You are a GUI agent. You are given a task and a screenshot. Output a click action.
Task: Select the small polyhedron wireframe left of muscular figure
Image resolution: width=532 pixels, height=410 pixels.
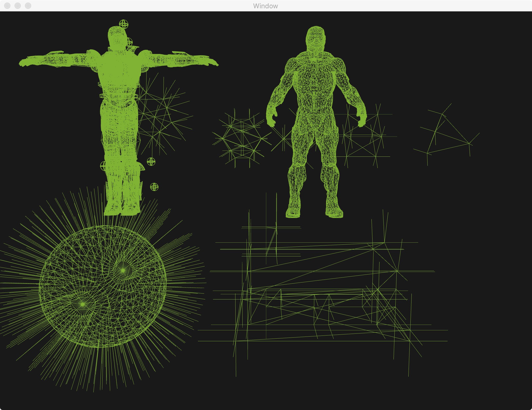pyautogui.click(x=242, y=138)
